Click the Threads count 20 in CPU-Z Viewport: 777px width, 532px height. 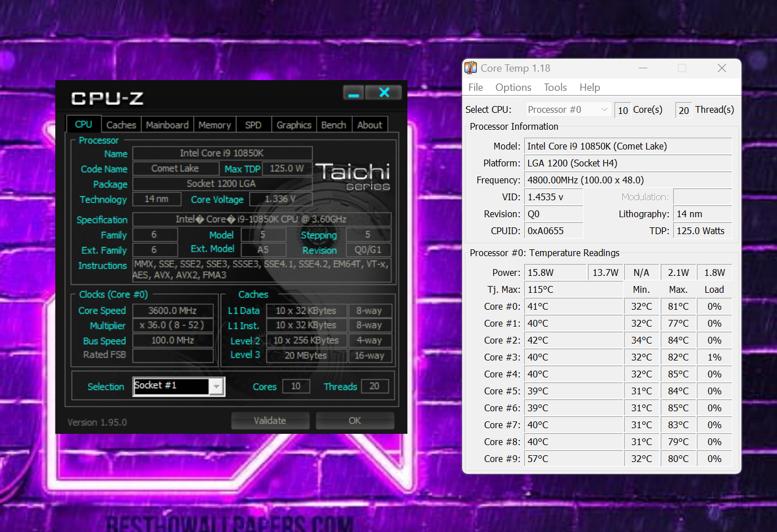pos(374,386)
